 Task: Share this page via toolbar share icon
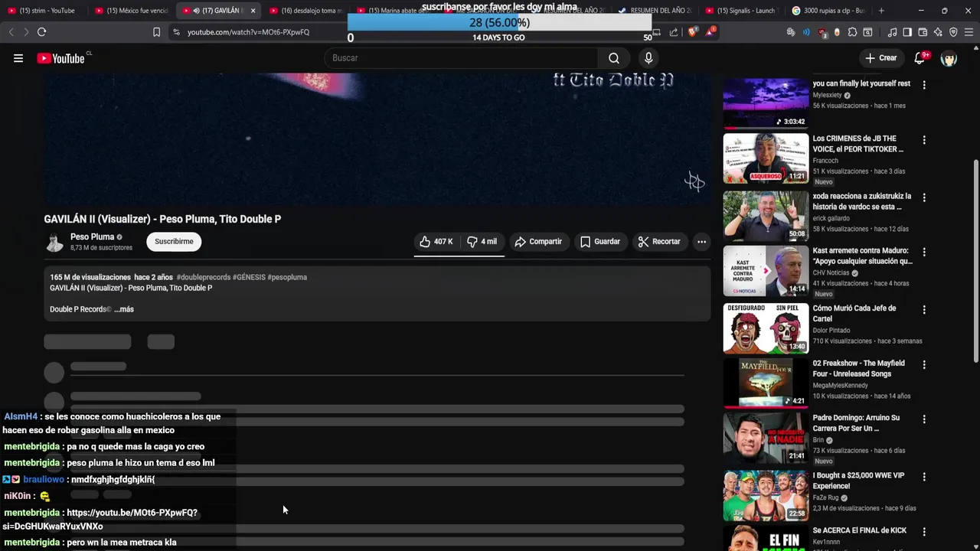[x=673, y=32]
